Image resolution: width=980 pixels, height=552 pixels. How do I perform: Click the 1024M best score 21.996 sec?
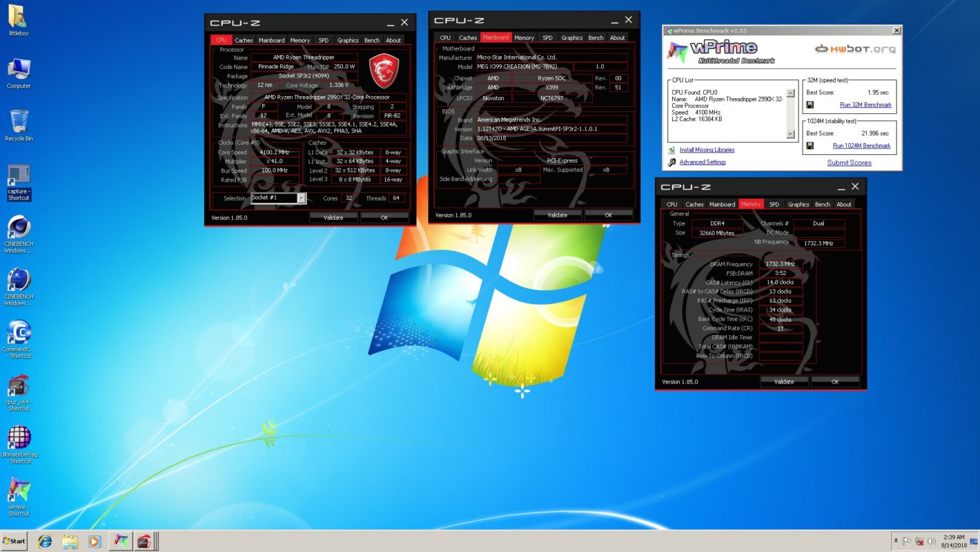point(875,134)
